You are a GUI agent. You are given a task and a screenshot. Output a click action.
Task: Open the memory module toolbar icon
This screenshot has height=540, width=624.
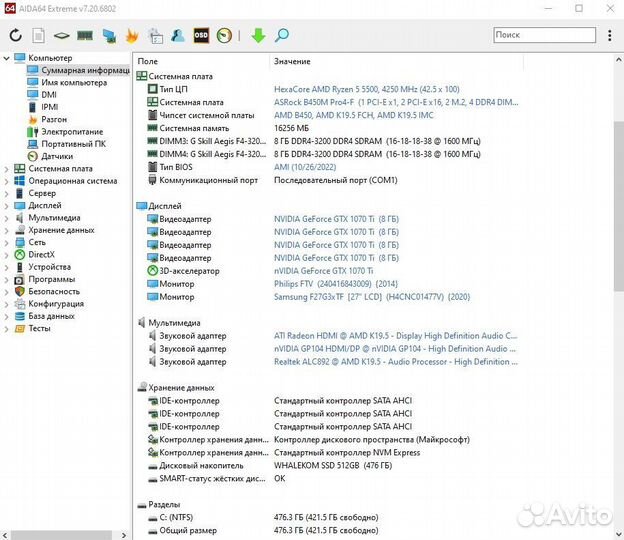click(x=85, y=36)
